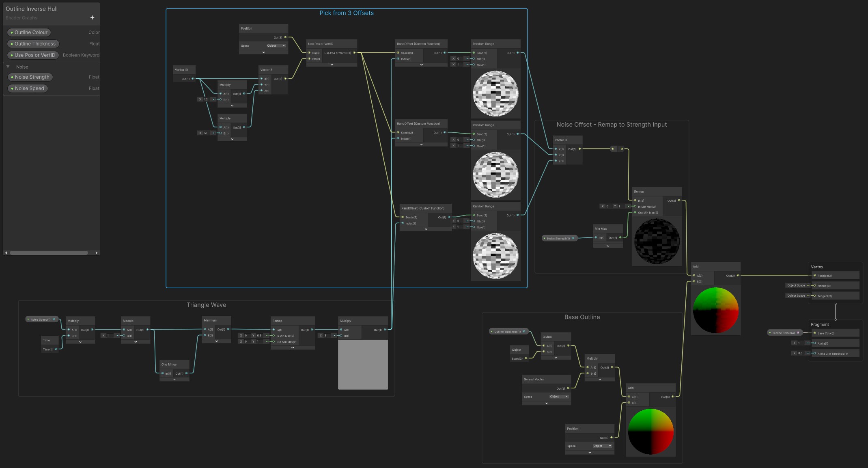Click the Out(1) port on the One Minus node

tap(187, 373)
